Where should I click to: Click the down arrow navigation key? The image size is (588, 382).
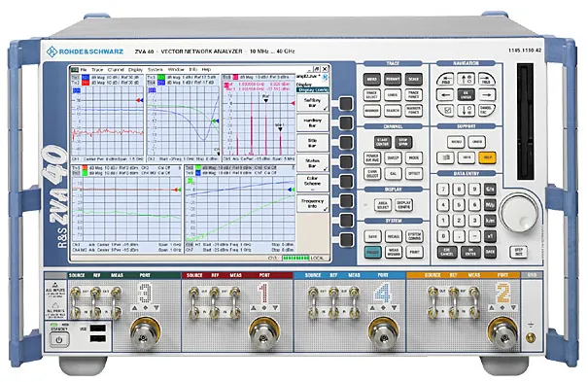pyautogui.click(x=466, y=110)
